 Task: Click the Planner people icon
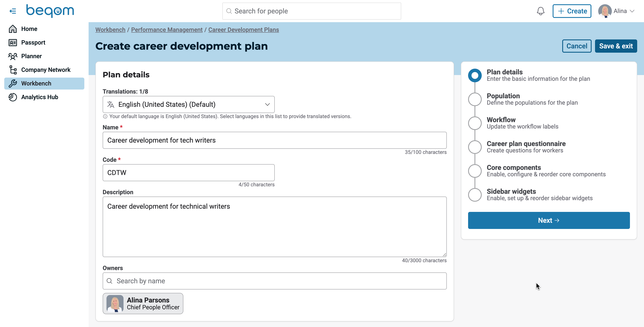pos(13,56)
